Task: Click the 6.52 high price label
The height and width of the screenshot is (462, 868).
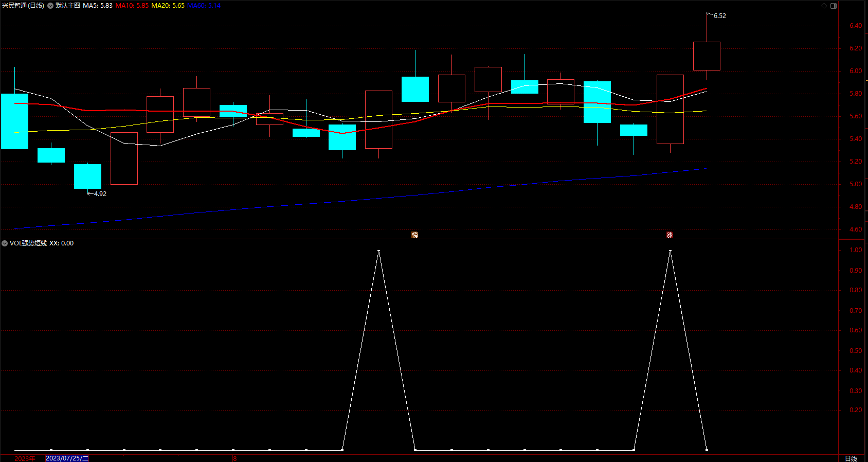Action: pos(720,16)
